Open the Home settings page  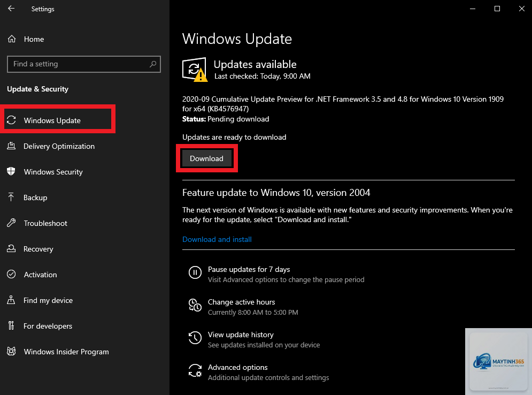coord(34,39)
